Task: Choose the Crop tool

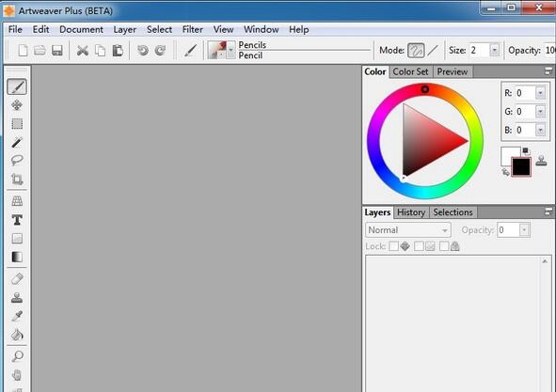Action: coord(17,179)
